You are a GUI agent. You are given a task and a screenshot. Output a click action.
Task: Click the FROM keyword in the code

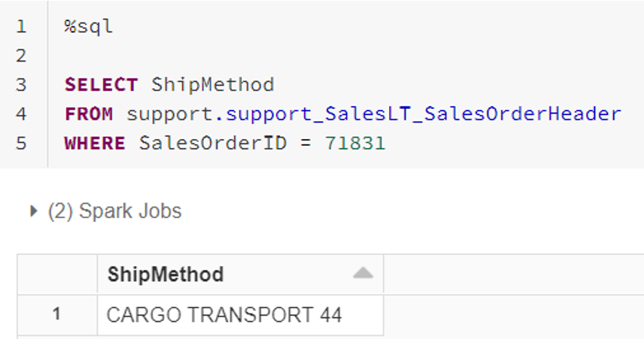pos(89,114)
